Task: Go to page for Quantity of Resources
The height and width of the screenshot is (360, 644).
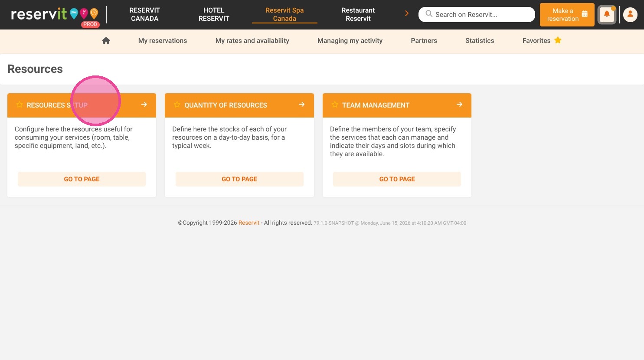Action: (239, 179)
